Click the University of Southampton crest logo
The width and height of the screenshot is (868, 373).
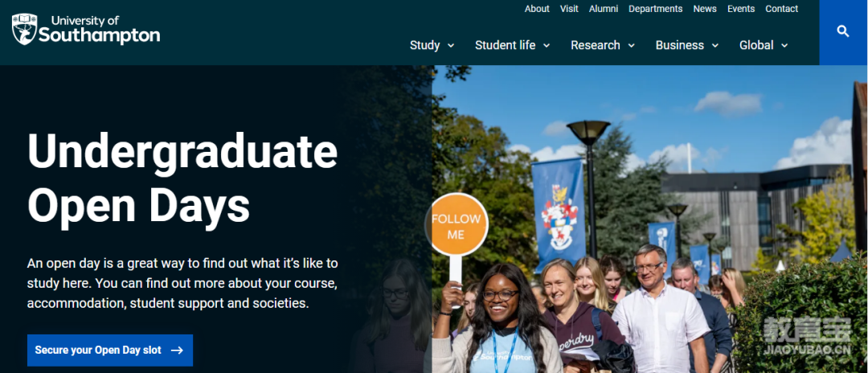point(24,29)
